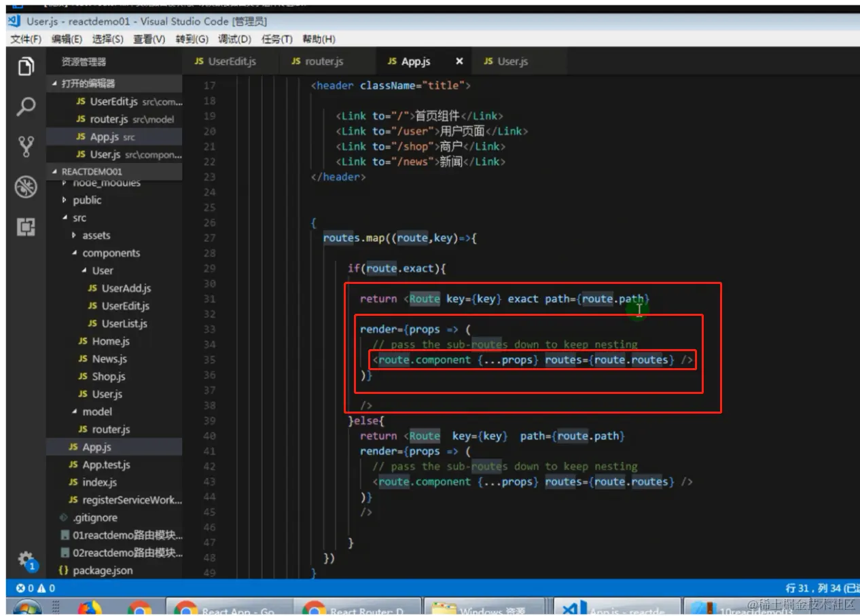The width and height of the screenshot is (860, 616).
Task: Open the Search view in activity bar
Action: click(x=26, y=107)
